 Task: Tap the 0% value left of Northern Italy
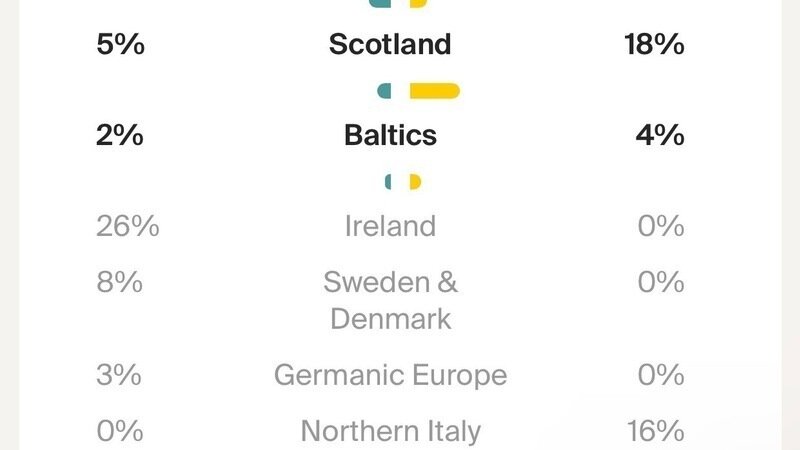click(x=119, y=431)
